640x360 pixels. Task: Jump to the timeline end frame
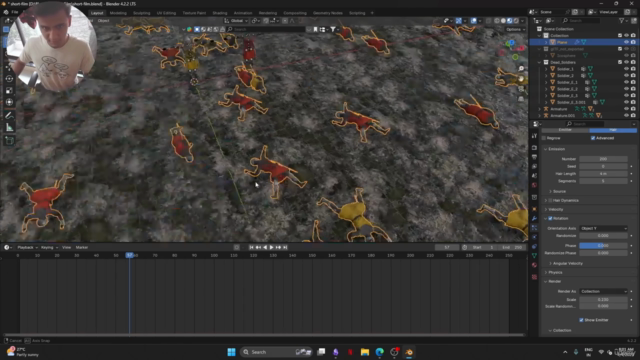285,247
